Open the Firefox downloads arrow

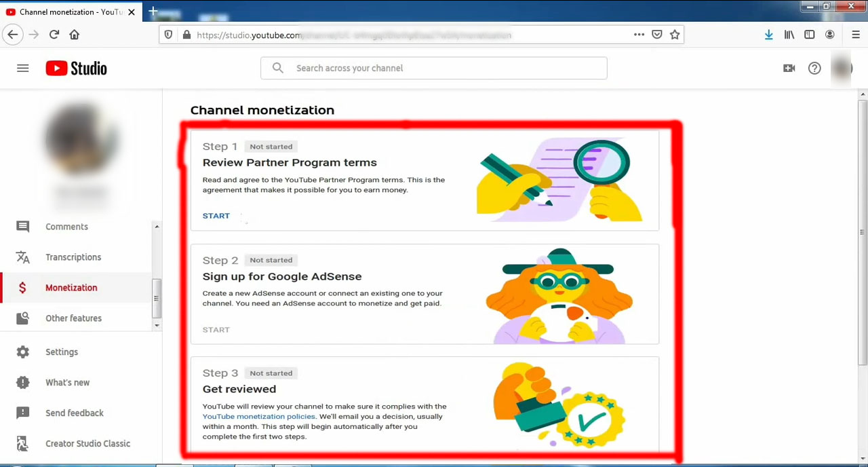coord(768,35)
